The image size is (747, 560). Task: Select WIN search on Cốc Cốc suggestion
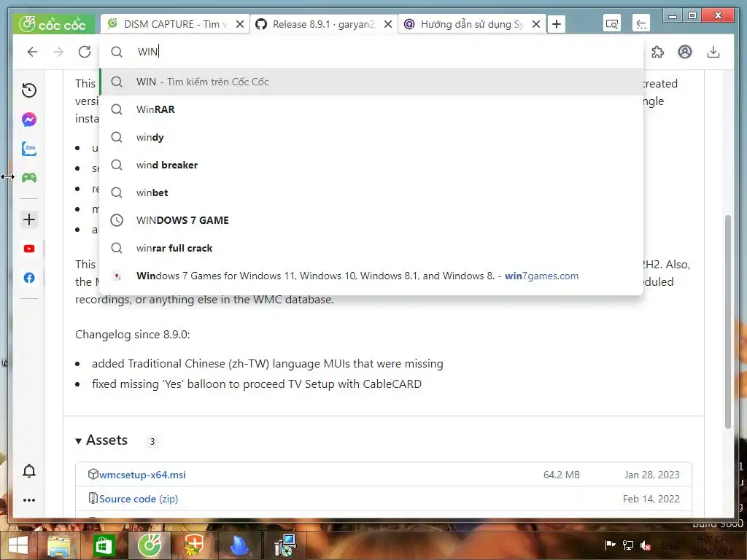point(371,82)
